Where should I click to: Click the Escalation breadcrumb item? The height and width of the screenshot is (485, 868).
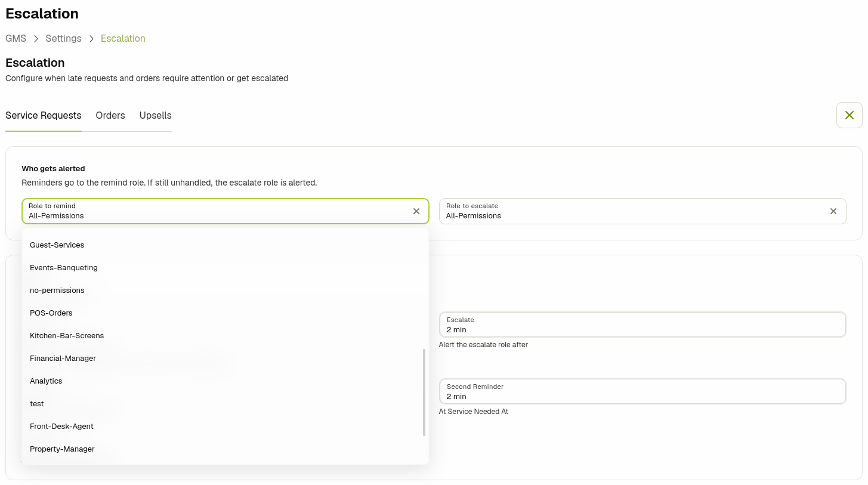123,38
